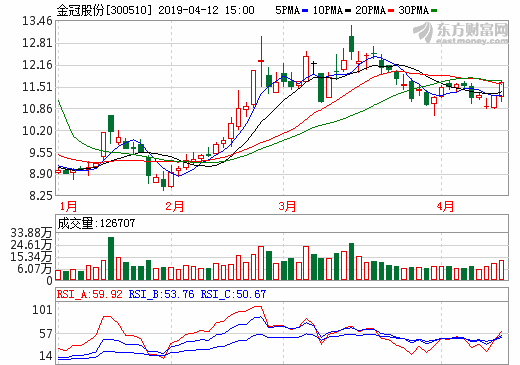Click the 6.07万 volume axis label
The height and width of the screenshot is (365, 520).
pos(35,269)
